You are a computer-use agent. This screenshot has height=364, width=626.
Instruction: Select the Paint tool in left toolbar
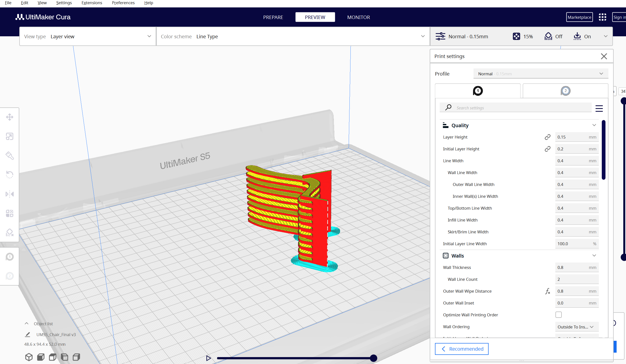click(x=10, y=155)
